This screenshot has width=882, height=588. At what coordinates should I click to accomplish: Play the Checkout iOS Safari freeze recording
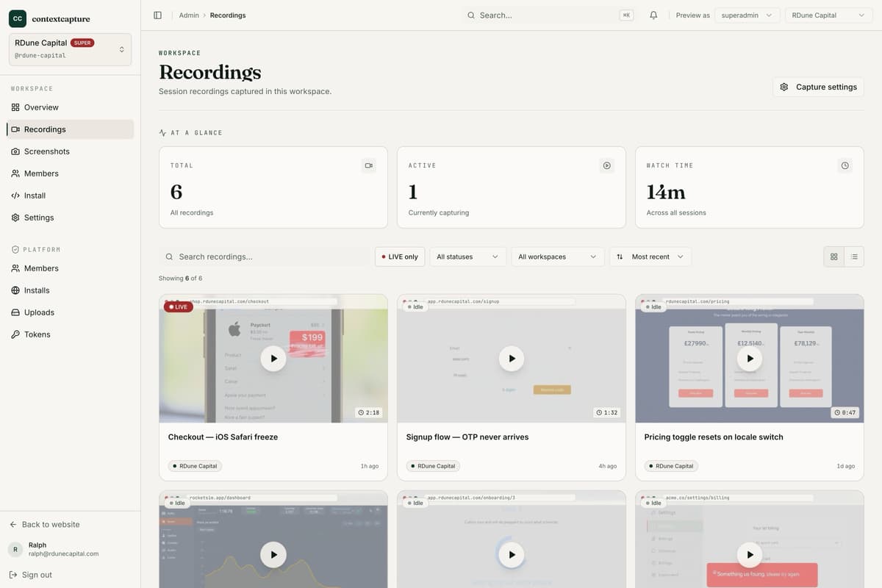pos(273,359)
